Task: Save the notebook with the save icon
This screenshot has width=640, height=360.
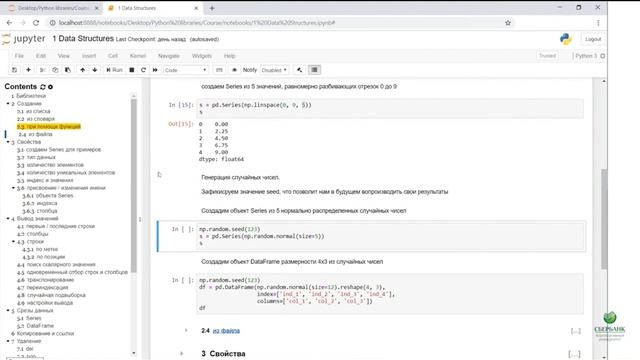Action: point(14,70)
